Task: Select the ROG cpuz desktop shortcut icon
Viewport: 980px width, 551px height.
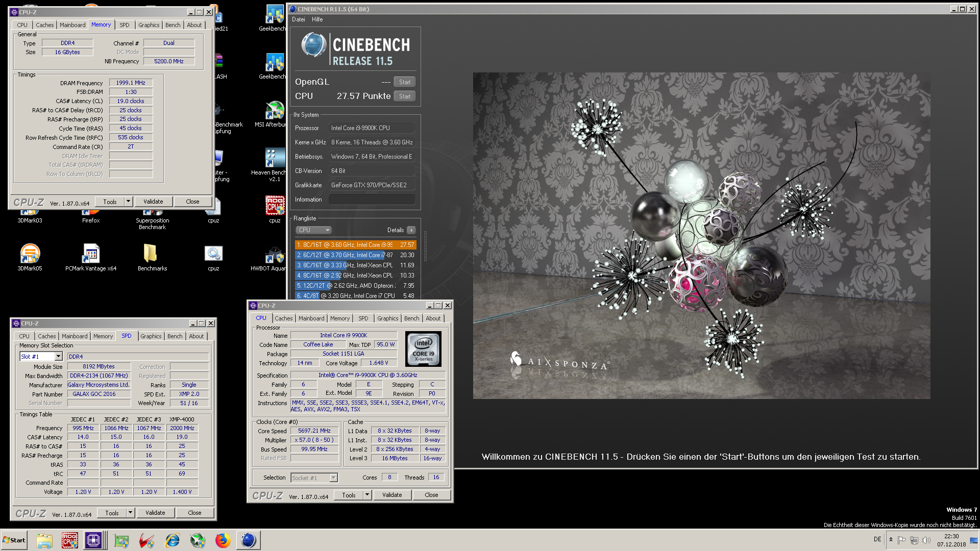Action: 275,209
